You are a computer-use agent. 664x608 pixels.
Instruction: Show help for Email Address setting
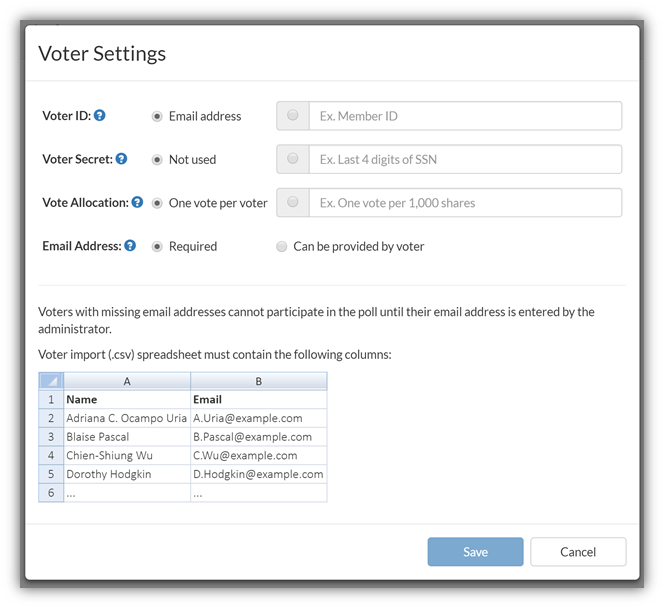point(130,246)
